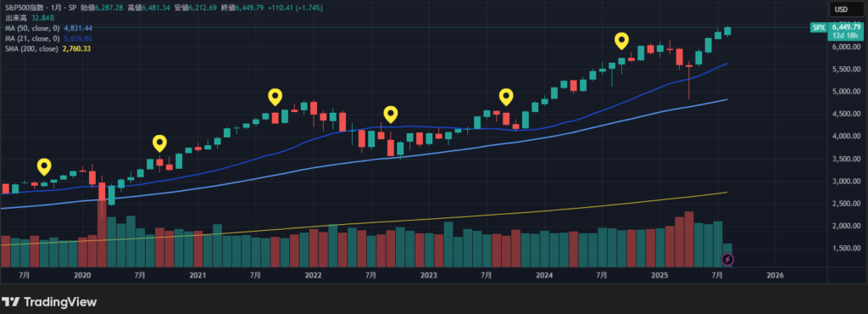Click the 2024 time axis label

[x=544, y=275]
